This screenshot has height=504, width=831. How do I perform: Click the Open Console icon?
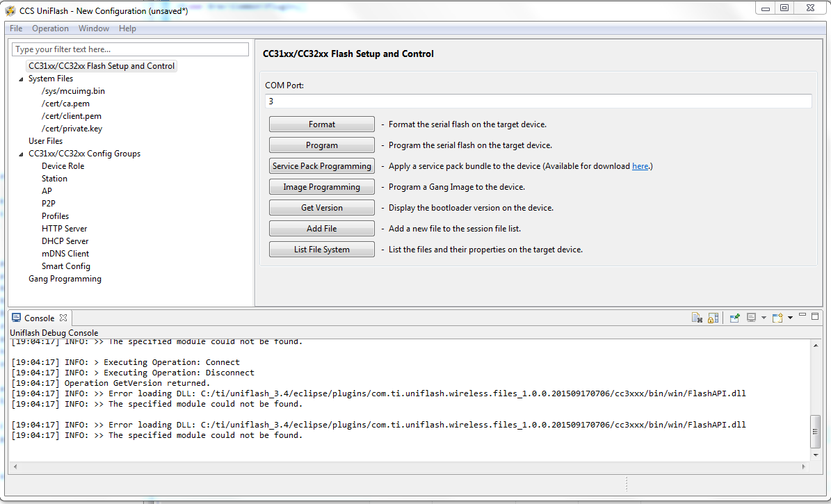(x=778, y=318)
